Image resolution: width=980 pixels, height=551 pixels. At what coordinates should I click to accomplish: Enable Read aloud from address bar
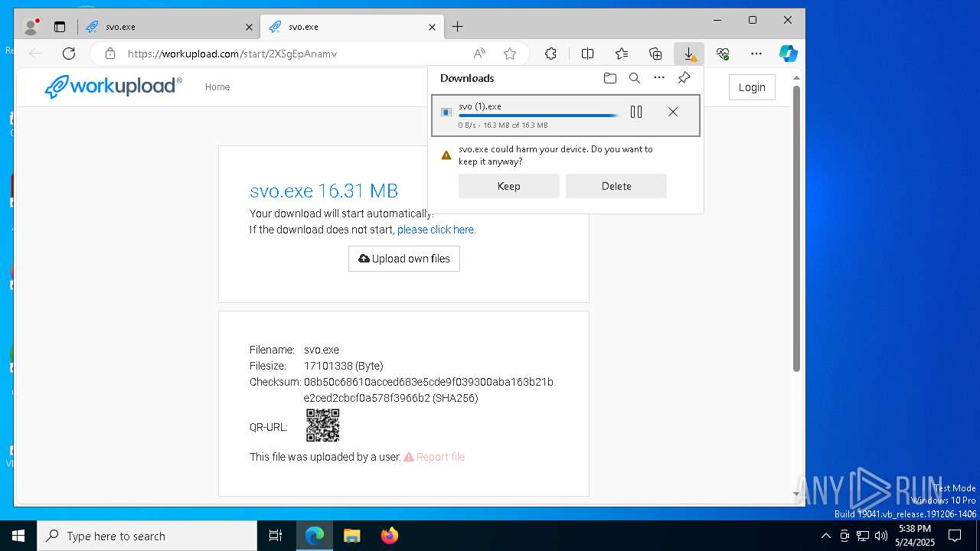click(479, 54)
